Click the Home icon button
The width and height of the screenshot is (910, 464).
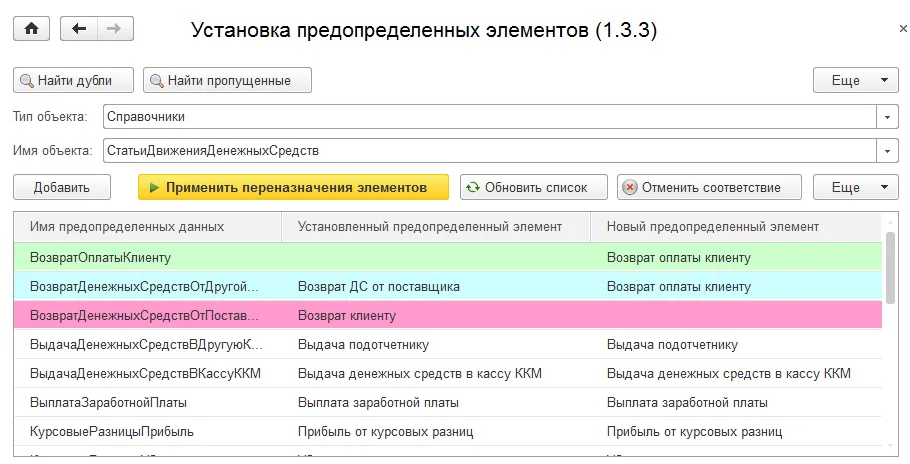[x=31, y=29]
